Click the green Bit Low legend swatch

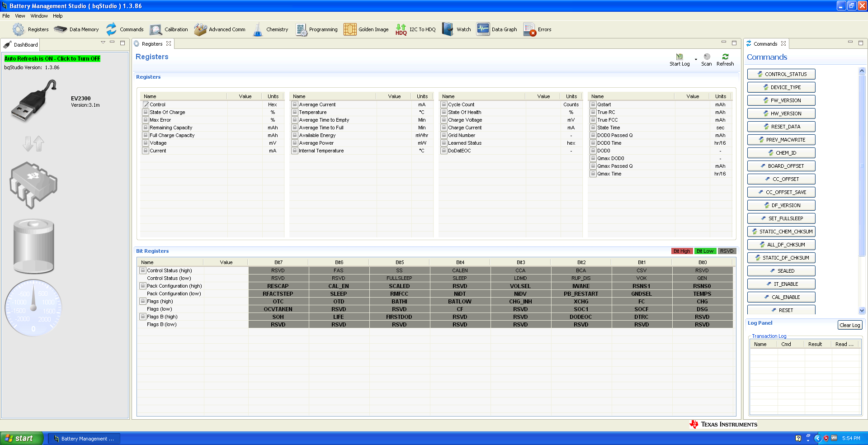[x=705, y=251]
